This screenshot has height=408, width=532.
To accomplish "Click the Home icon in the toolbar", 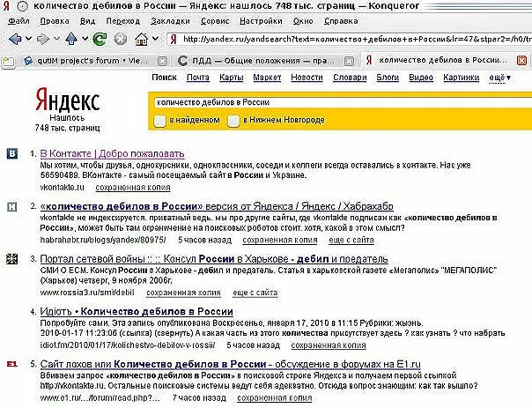I will click(142, 39).
